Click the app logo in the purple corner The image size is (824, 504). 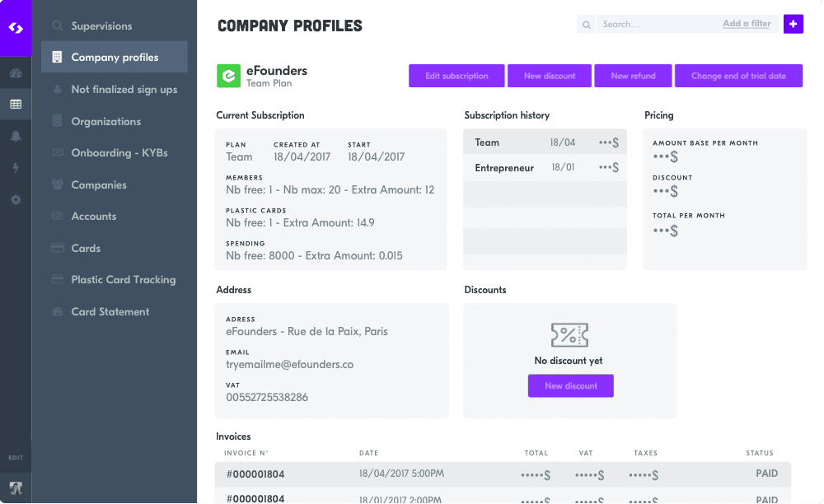[16, 28]
